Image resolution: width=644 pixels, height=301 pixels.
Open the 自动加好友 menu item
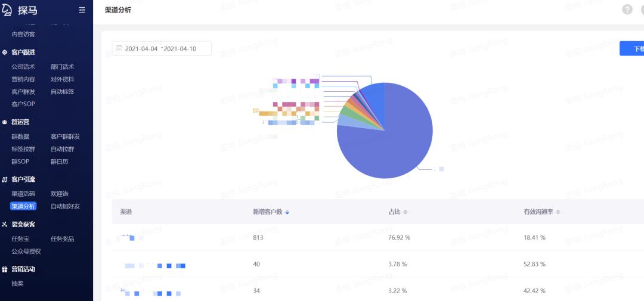[x=65, y=206]
